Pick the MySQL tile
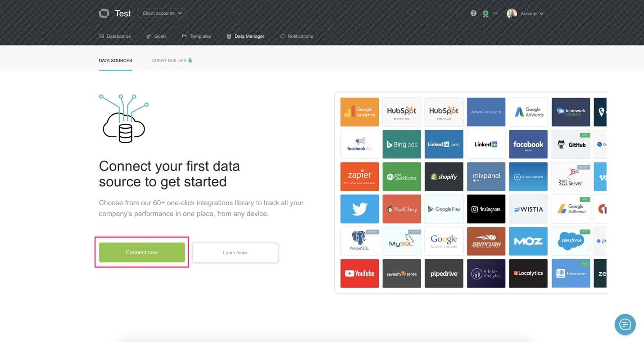Viewport: 644px width, 342px height. (x=402, y=241)
